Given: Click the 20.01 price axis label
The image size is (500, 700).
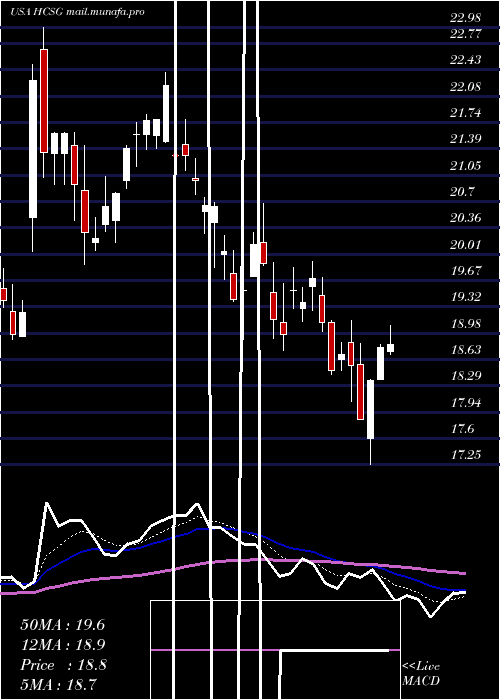Looking at the screenshot, I should (x=465, y=245).
